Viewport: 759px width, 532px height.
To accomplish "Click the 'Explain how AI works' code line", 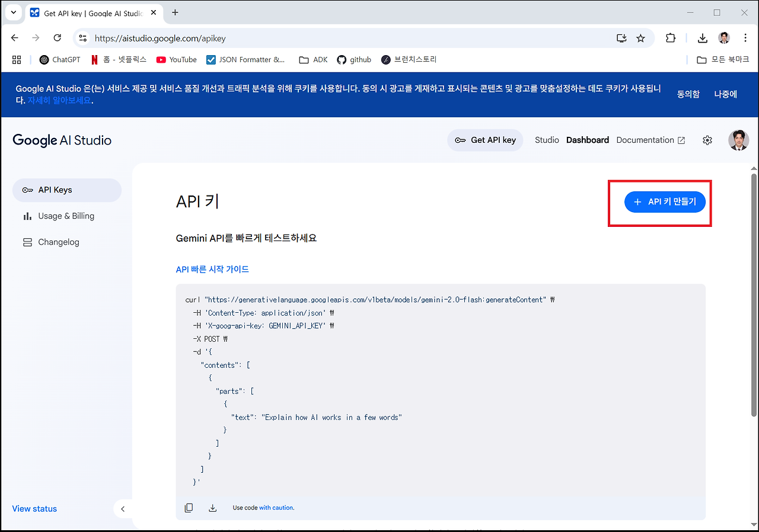I will coord(317,418).
